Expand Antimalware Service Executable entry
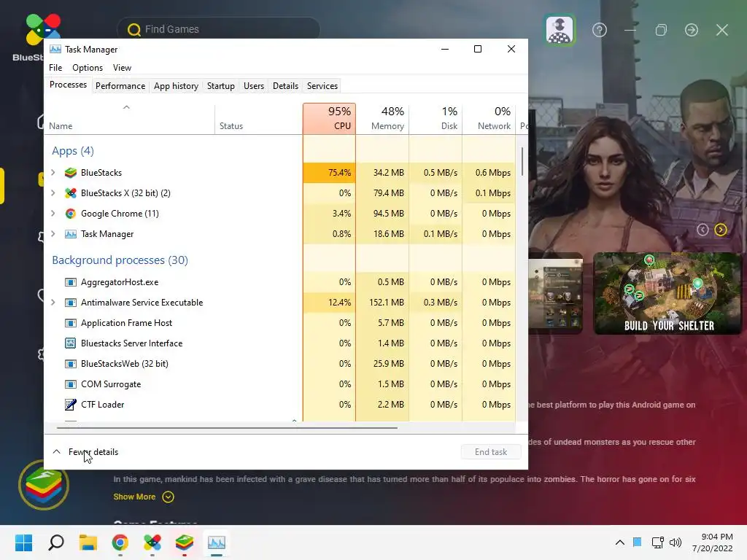 click(53, 303)
